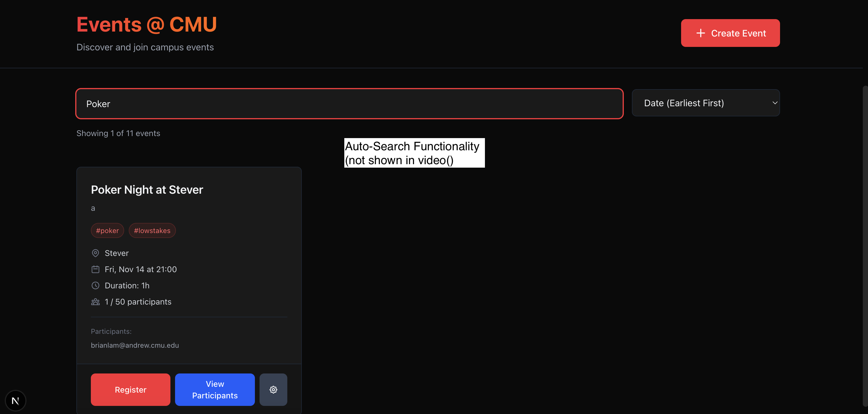
Task: Click the Auto-Search Functionality annotation box
Action: point(414,153)
